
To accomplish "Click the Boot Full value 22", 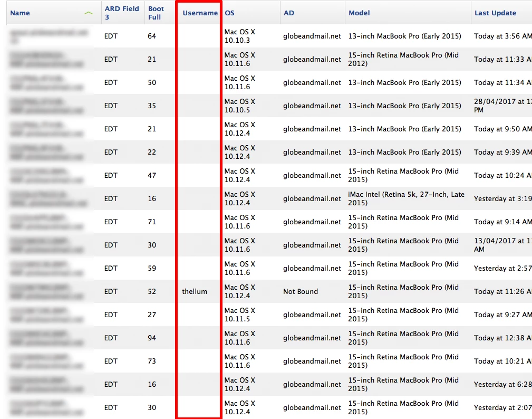I will coord(152,152).
